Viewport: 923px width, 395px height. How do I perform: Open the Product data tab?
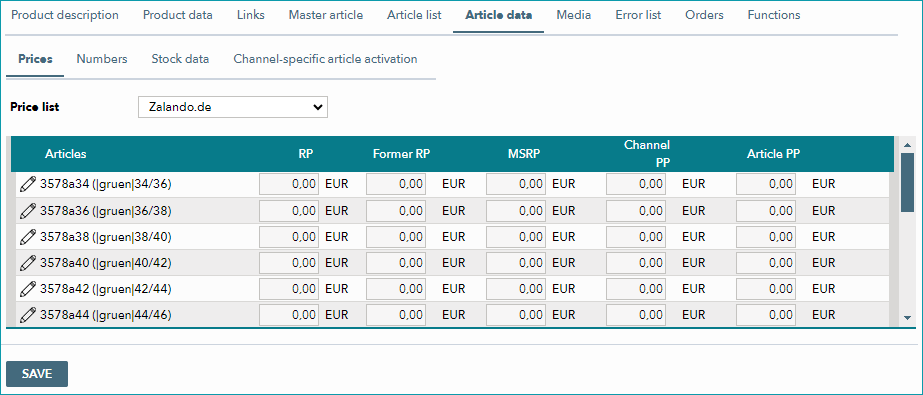point(178,15)
